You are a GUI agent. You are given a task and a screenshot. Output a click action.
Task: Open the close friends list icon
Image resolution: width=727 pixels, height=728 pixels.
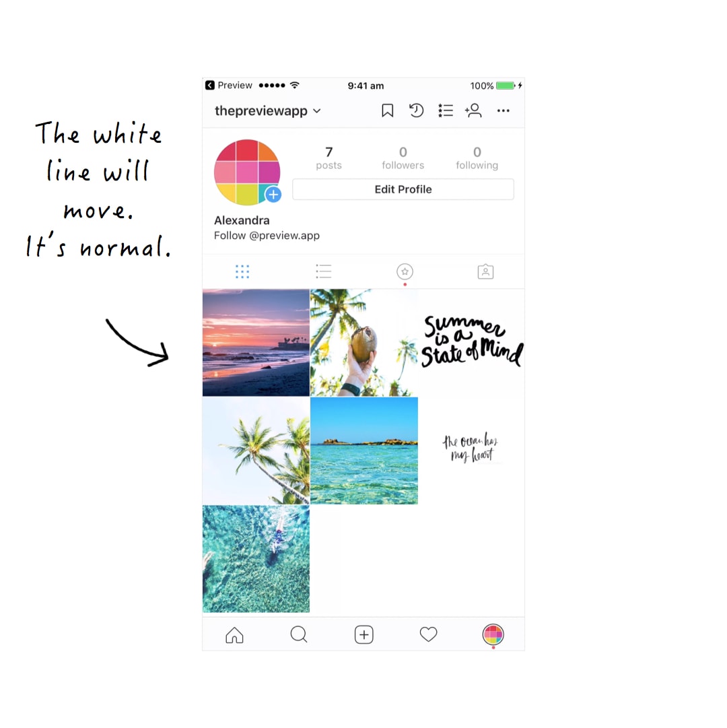coord(446,110)
